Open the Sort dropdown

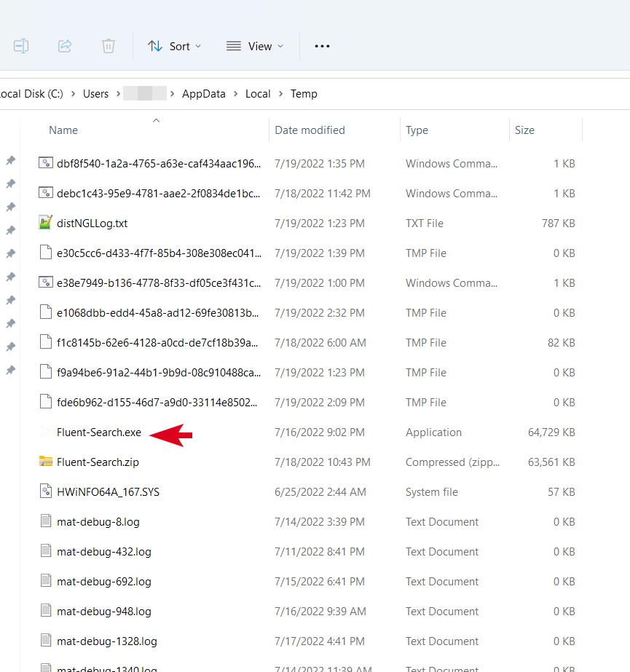coord(174,46)
